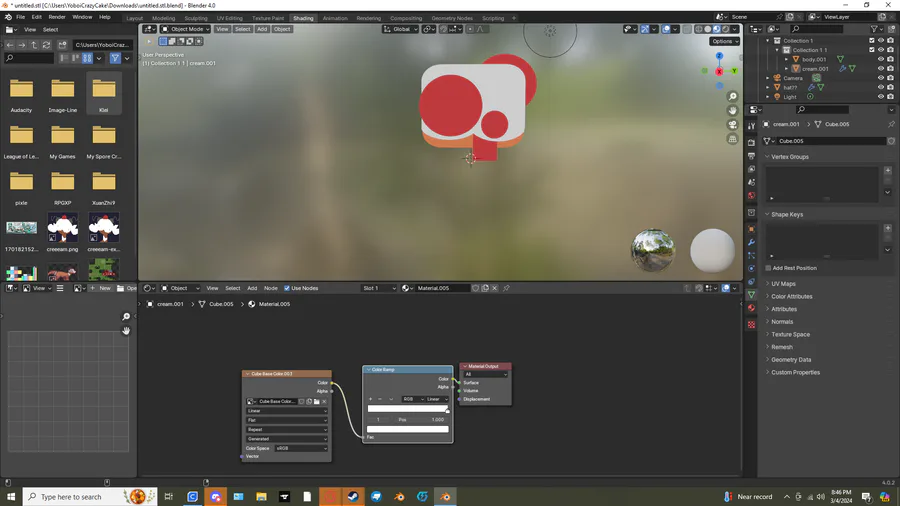This screenshot has height=506, width=900.
Task: Open the Object Mode dropdown
Action: click(185, 29)
